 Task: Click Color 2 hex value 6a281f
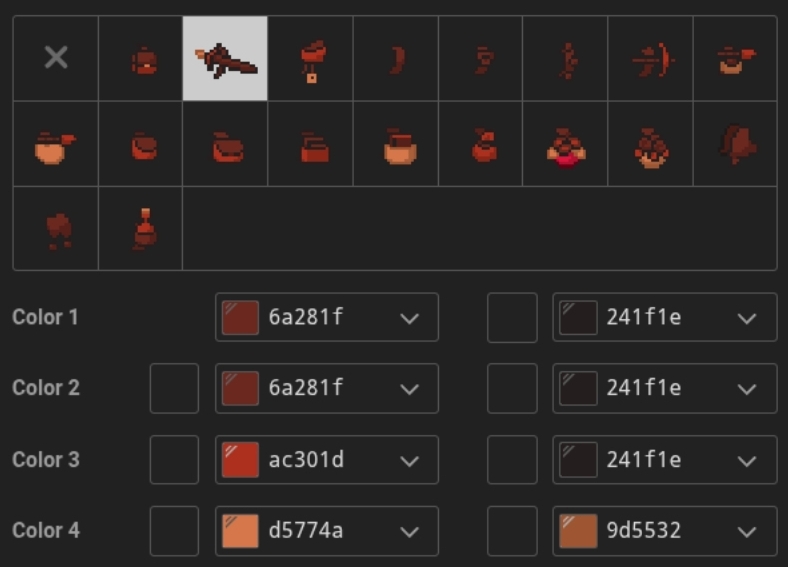[306, 388]
